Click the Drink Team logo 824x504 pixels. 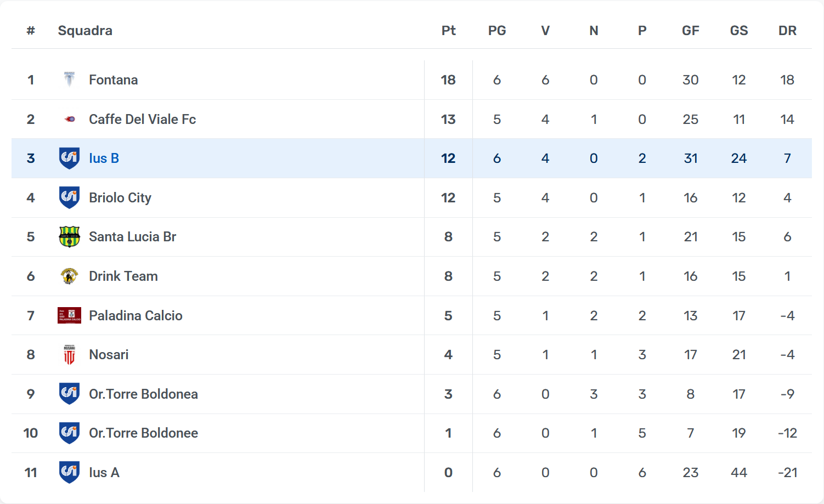(x=69, y=276)
